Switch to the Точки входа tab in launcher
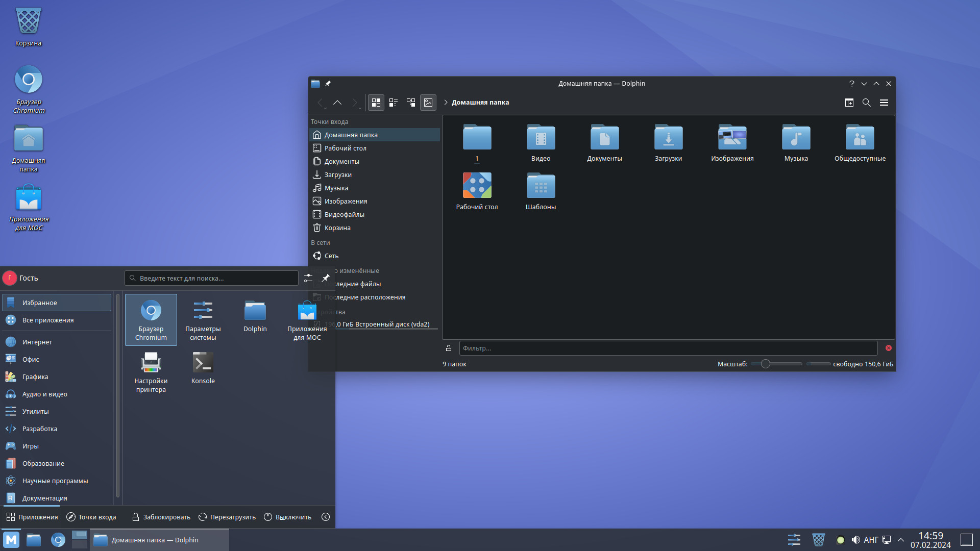Screen dimensions: 980x551 click(x=91, y=517)
